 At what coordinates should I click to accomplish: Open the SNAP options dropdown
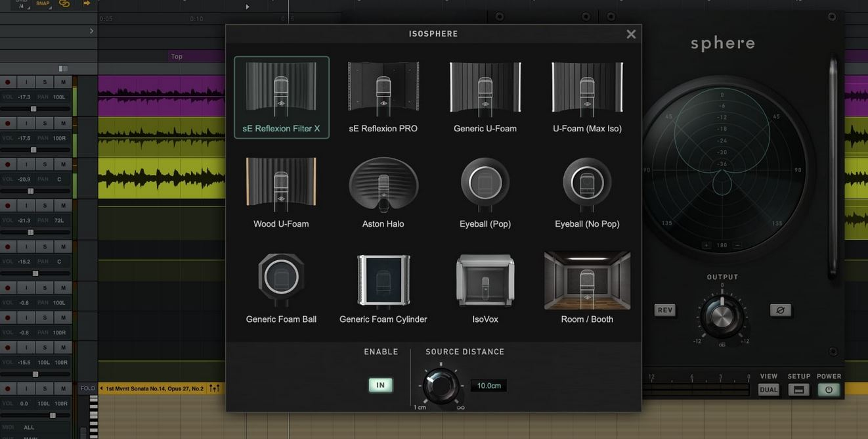pos(43,4)
